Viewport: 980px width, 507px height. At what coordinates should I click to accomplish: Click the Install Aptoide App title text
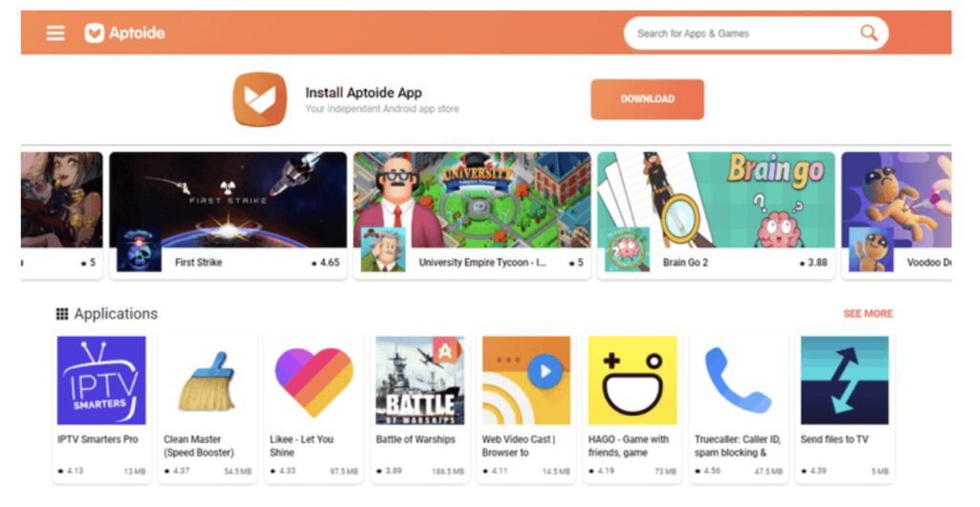tap(363, 93)
